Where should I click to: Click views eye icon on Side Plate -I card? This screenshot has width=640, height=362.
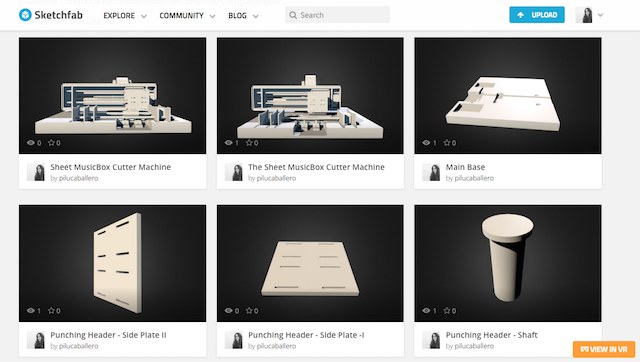(229, 310)
